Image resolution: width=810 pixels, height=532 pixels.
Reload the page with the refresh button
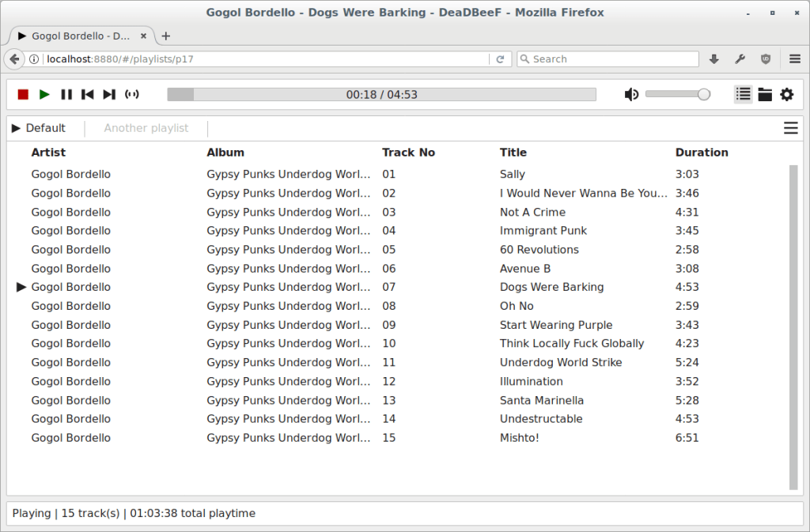coord(500,58)
